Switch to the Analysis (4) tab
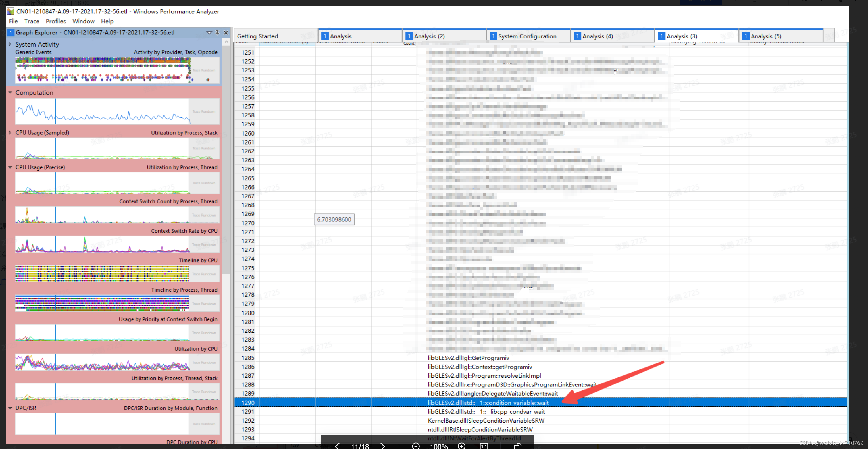Viewport: 868px width, 449px height. point(598,36)
